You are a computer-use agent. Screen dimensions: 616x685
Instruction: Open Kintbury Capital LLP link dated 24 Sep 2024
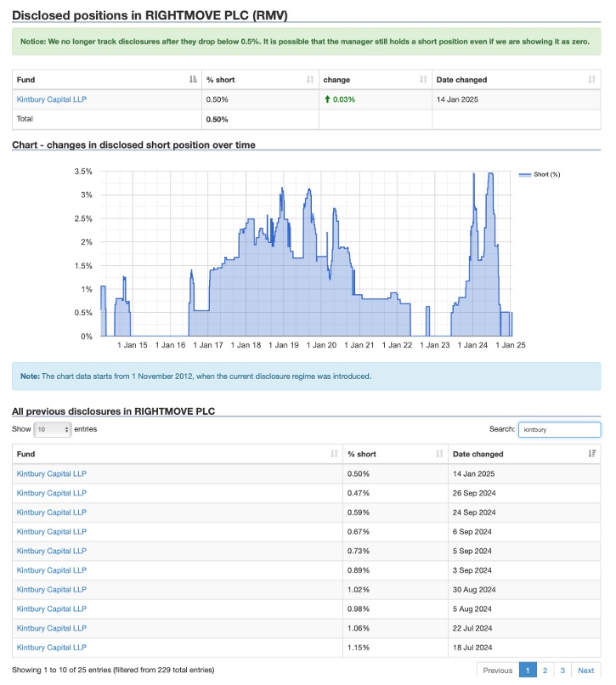click(52, 512)
